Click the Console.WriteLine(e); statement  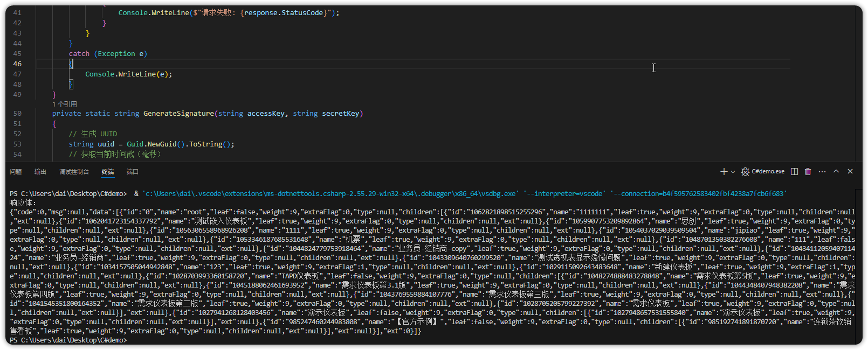click(x=129, y=74)
